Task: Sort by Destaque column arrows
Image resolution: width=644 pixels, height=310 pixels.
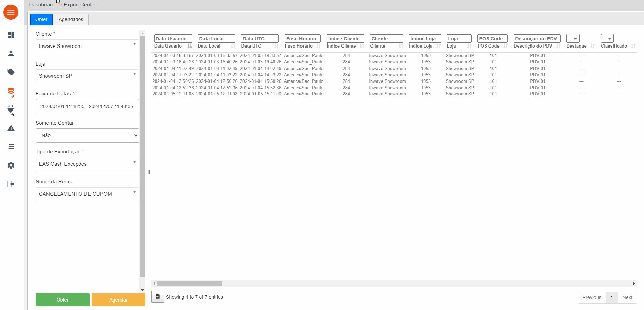Action: 592,46
